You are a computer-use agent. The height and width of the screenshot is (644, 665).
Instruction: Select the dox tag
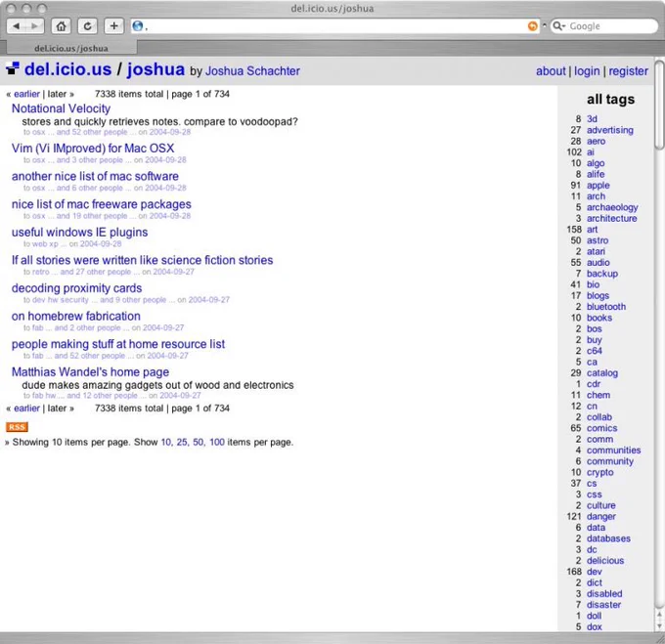click(x=595, y=627)
